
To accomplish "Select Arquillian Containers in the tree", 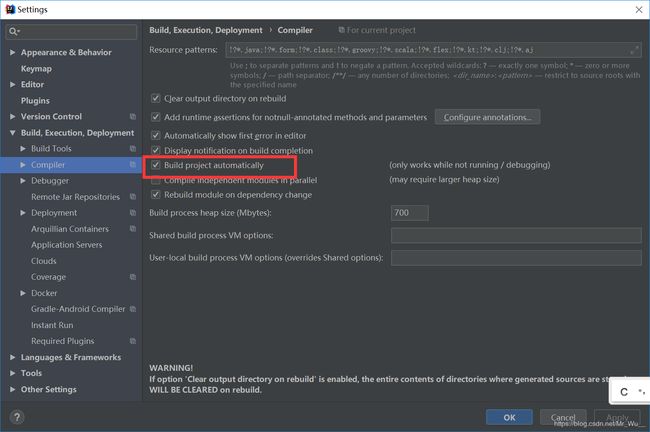I will click(x=70, y=228).
